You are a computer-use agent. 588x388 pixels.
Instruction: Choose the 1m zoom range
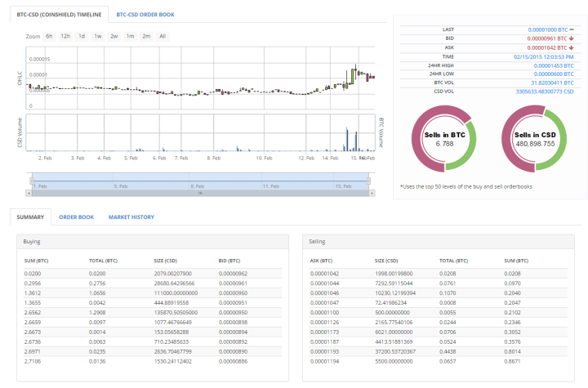[x=130, y=36]
